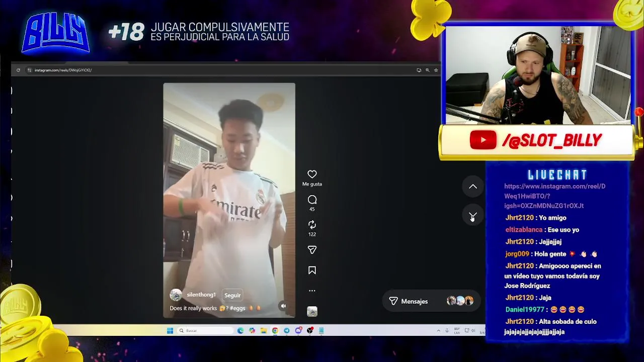Click the zoom magnifier icon in address bar
This screenshot has width=644, height=362.
coord(427,70)
